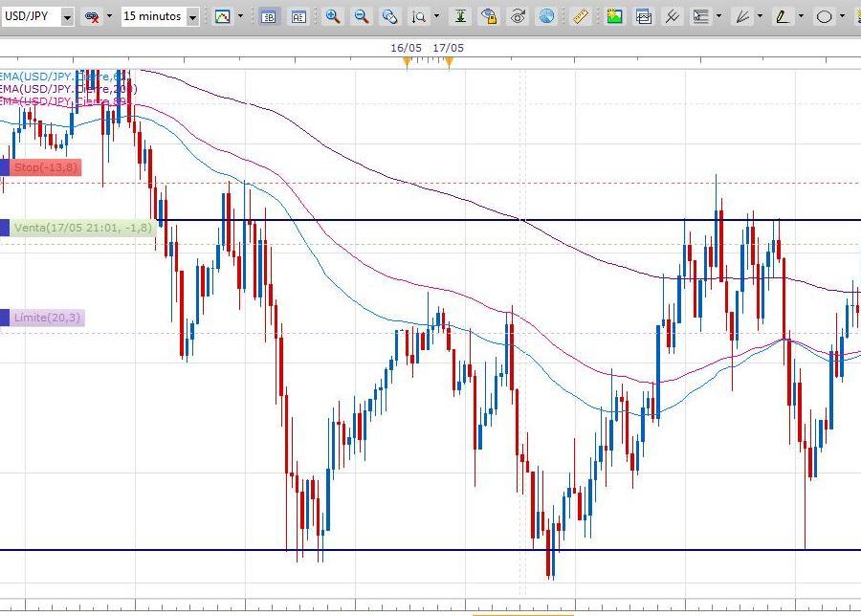Select the ruler measurement tool
This screenshot has height=616, width=861.
click(581, 16)
